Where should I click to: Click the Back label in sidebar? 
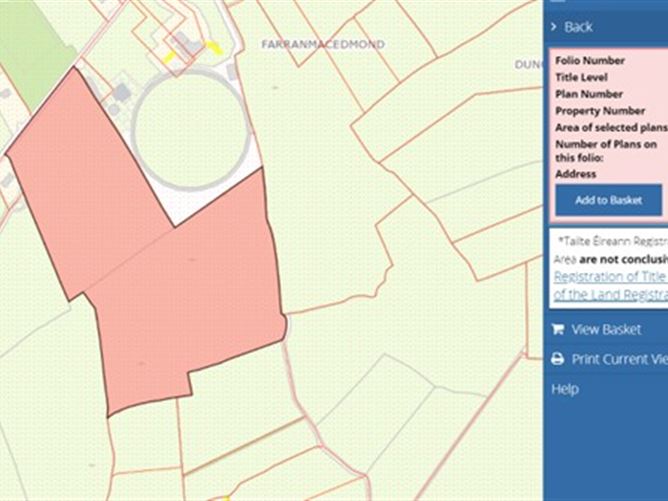pyautogui.click(x=578, y=27)
